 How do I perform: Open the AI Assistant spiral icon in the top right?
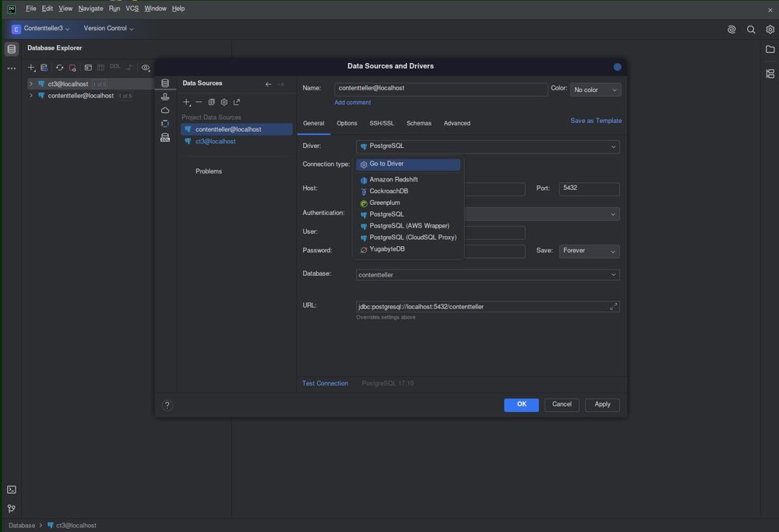731,30
